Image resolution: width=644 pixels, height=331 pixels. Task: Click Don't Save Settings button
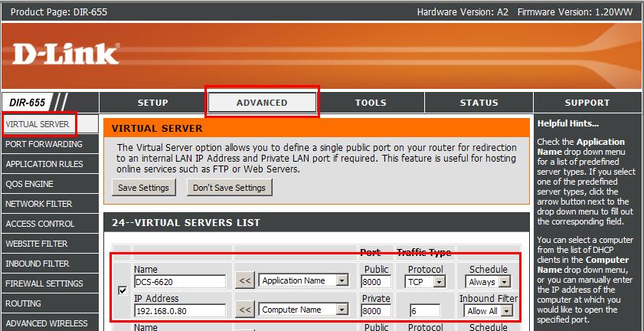pyautogui.click(x=229, y=188)
